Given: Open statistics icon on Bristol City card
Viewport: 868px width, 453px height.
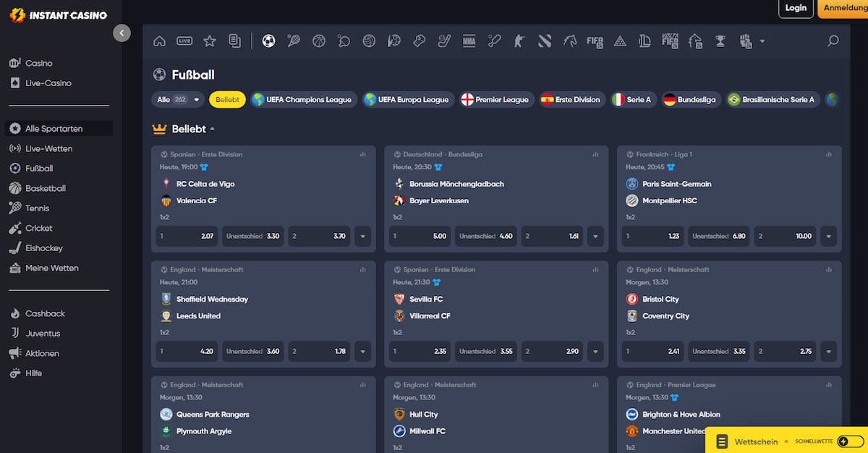Looking at the screenshot, I should click(828, 269).
